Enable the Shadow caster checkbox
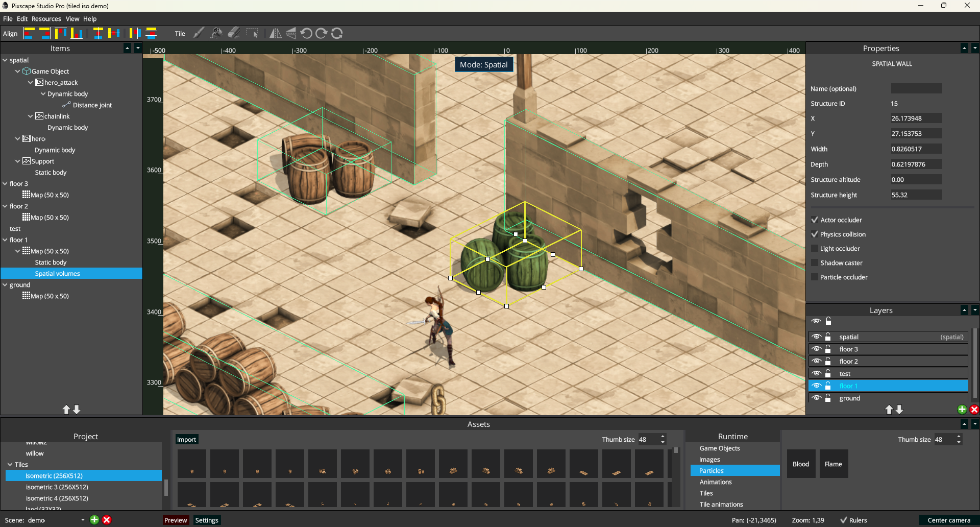Screen dimensions: 980x527 [815, 263]
